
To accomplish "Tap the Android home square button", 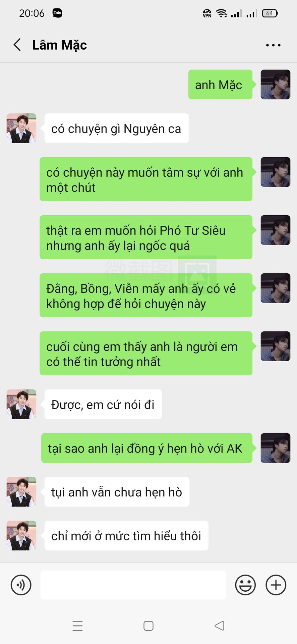I will (148, 626).
